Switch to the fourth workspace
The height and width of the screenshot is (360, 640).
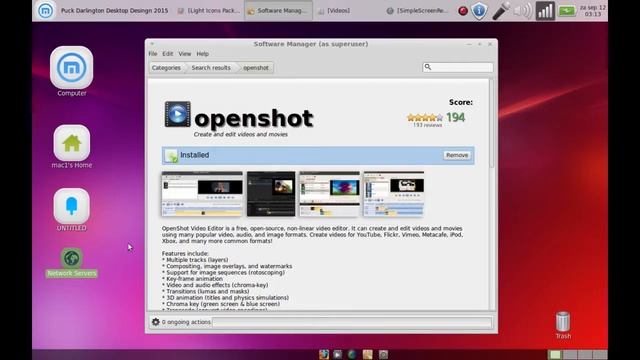(x=600, y=355)
